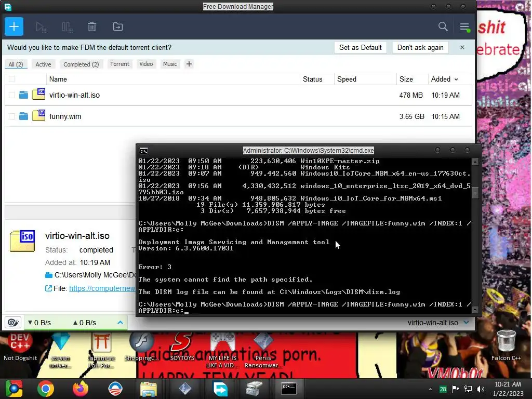Sort downloads by the Status column header
Image resolution: width=532 pixels, height=399 pixels.
pyautogui.click(x=317, y=79)
